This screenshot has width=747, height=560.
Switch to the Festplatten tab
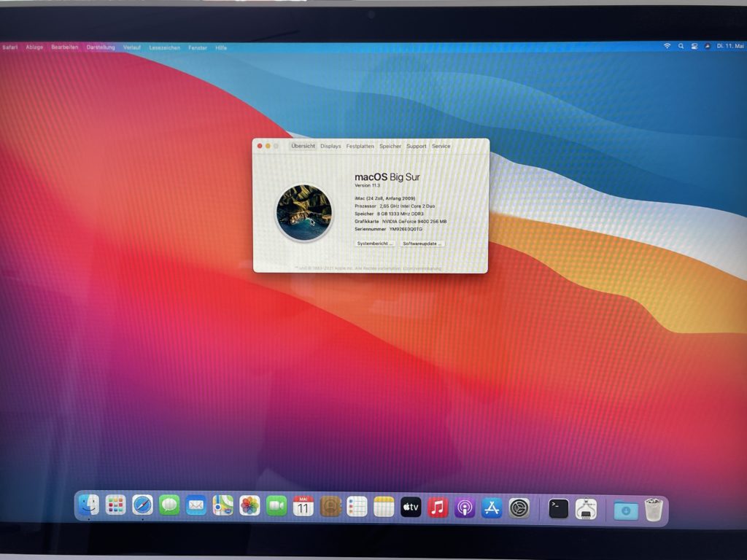pos(360,146)
